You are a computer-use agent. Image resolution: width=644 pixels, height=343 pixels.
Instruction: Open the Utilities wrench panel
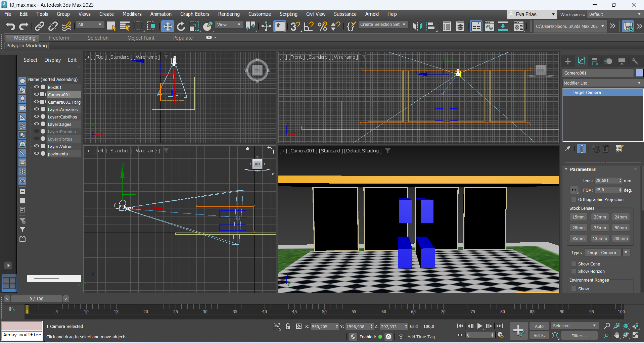pos(635,61)
